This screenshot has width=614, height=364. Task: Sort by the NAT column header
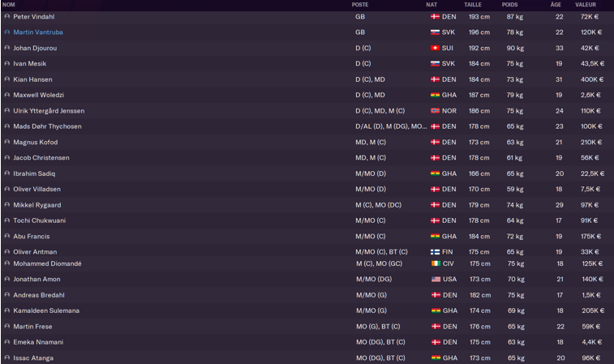pyautogui.click(x=432, y=5)
